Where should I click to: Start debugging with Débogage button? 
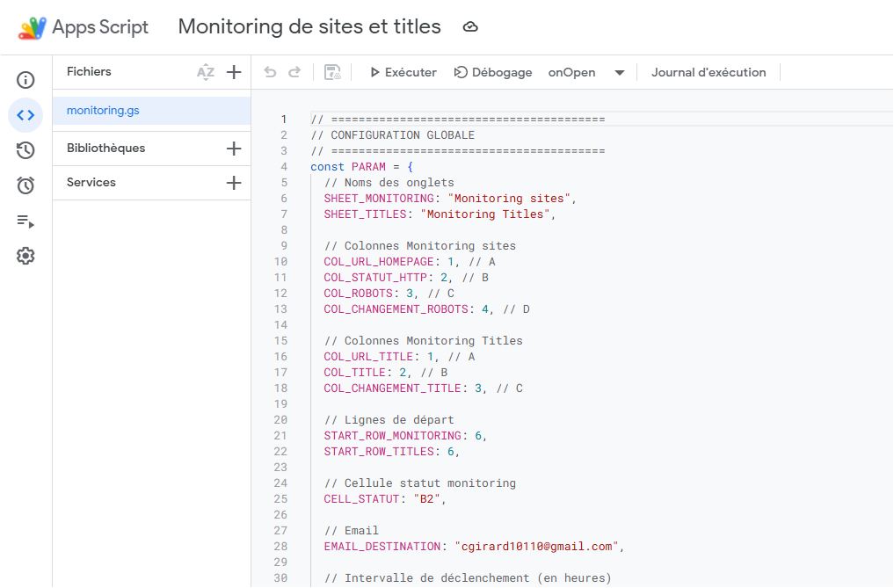(x=493, y=72)
